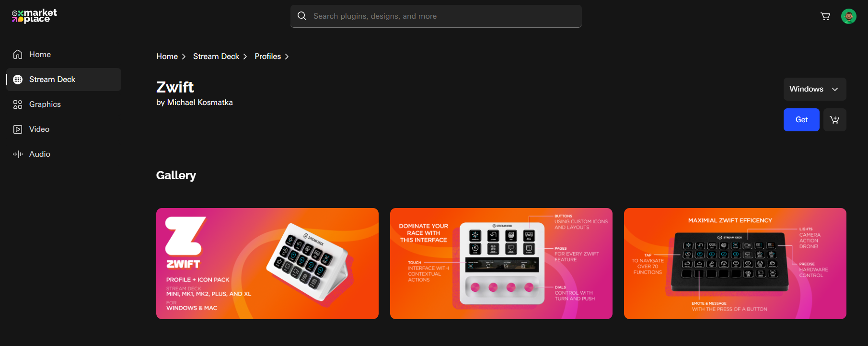868x346 pixels.
Task: Click chevron after Profiles breadcrumb
Action: point(287,57)
